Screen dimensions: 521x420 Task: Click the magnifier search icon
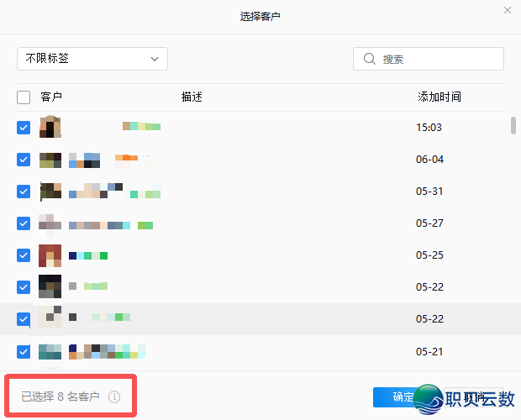click(x=369, y=59)
